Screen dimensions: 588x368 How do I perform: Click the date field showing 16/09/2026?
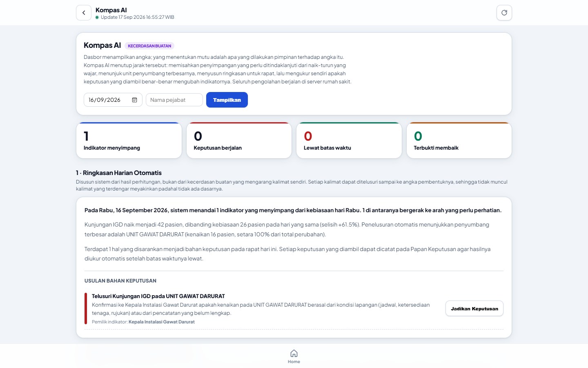113,100
